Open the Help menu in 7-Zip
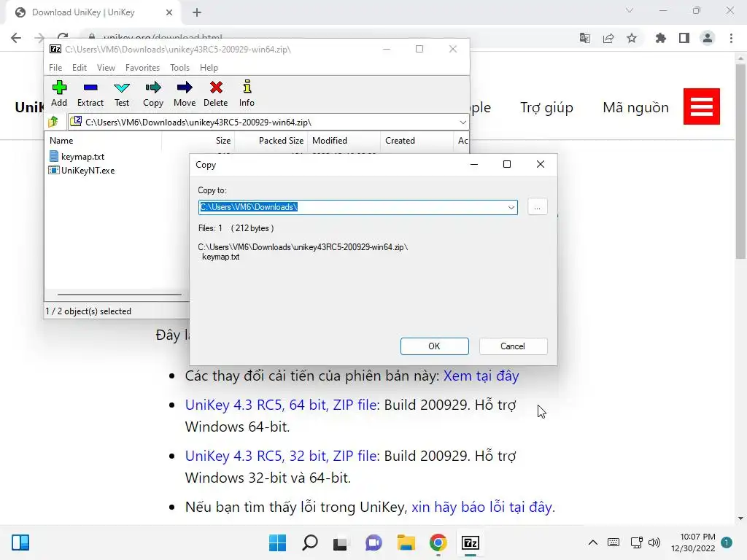Screen dimensions: 747x560 coord(209,68)
